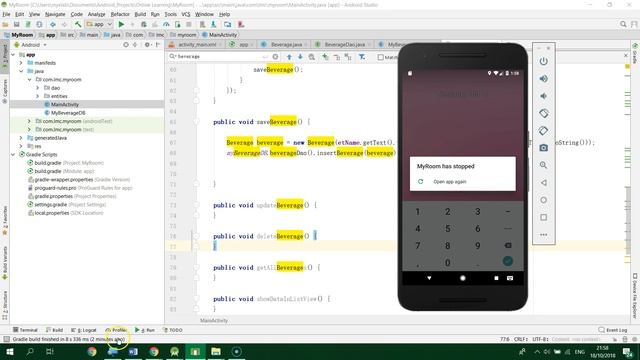Expand the entities package
640x360 pixels.
pyautogui.click(x=38, y=96)
